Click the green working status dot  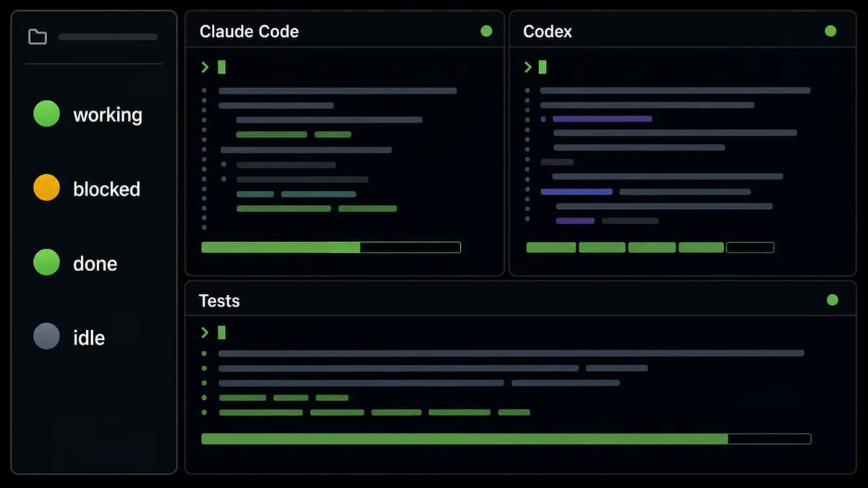pos(46,114)
